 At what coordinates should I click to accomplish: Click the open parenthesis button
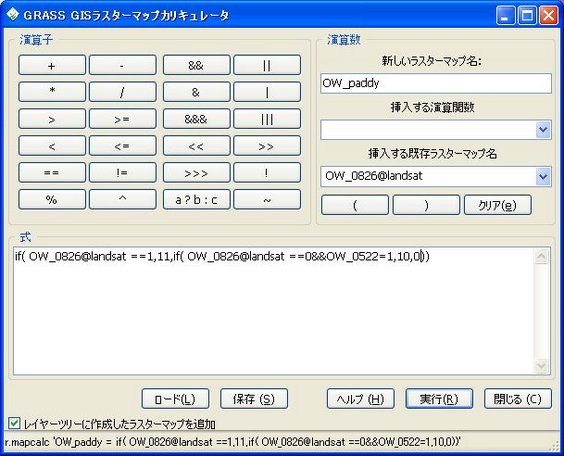pyautogui.click(x=355, y=205)
